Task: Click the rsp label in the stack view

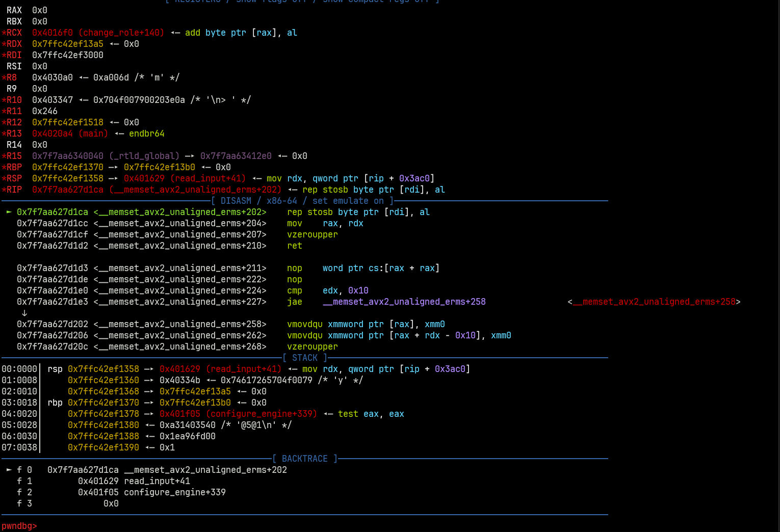Action: click(x=55, y=369)
